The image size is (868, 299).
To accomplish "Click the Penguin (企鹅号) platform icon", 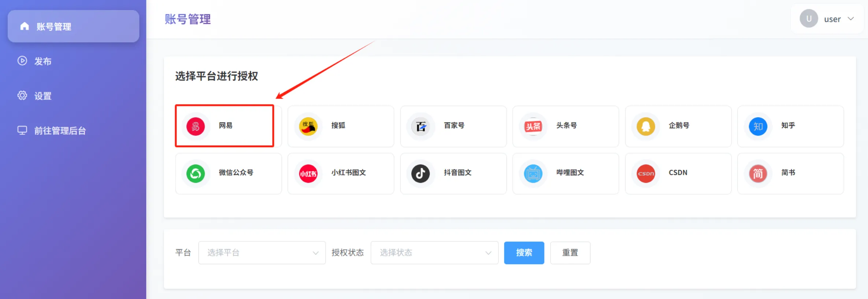I will click(x=646, y=126).
